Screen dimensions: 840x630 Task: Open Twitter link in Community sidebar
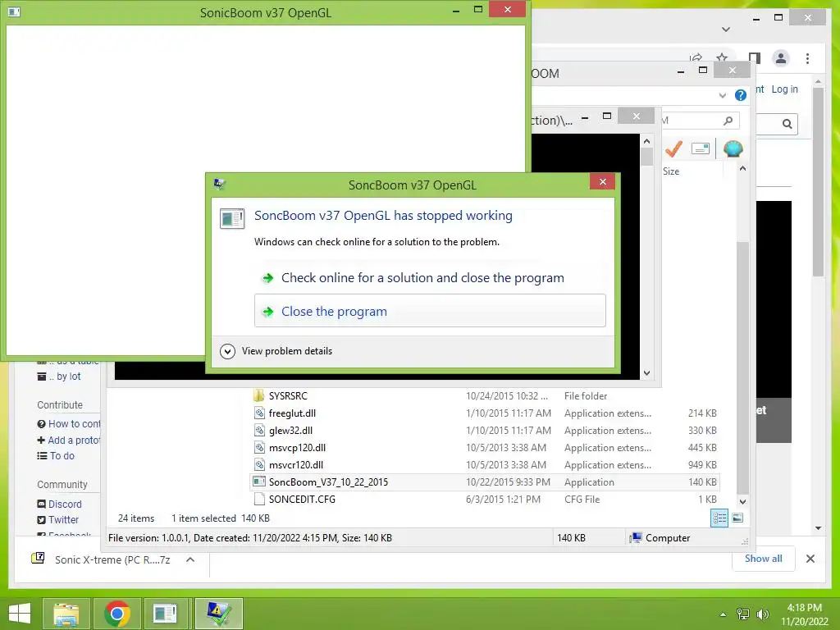(x=63, y=519)
